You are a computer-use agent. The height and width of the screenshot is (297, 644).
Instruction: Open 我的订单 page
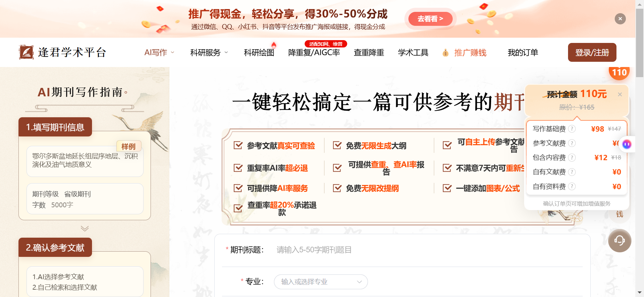[523, 53]
